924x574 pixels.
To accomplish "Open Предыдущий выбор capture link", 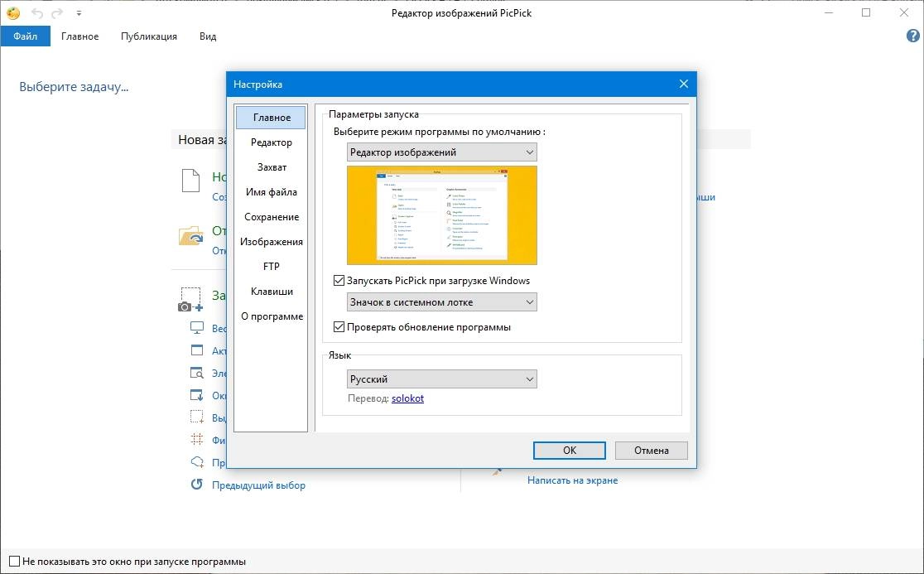I will tap(258, 485).
